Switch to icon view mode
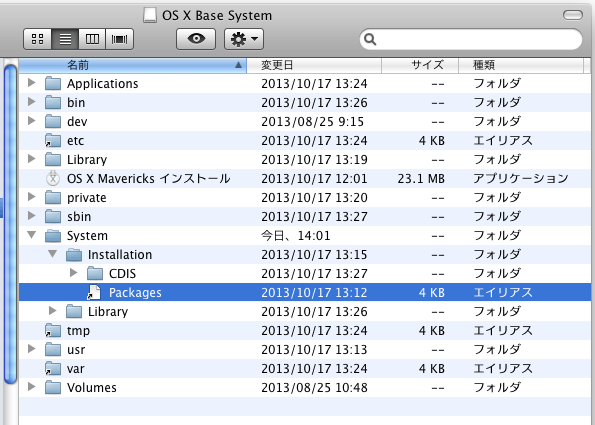Viewport: 595px width, 425px height. tap(37, 39)
